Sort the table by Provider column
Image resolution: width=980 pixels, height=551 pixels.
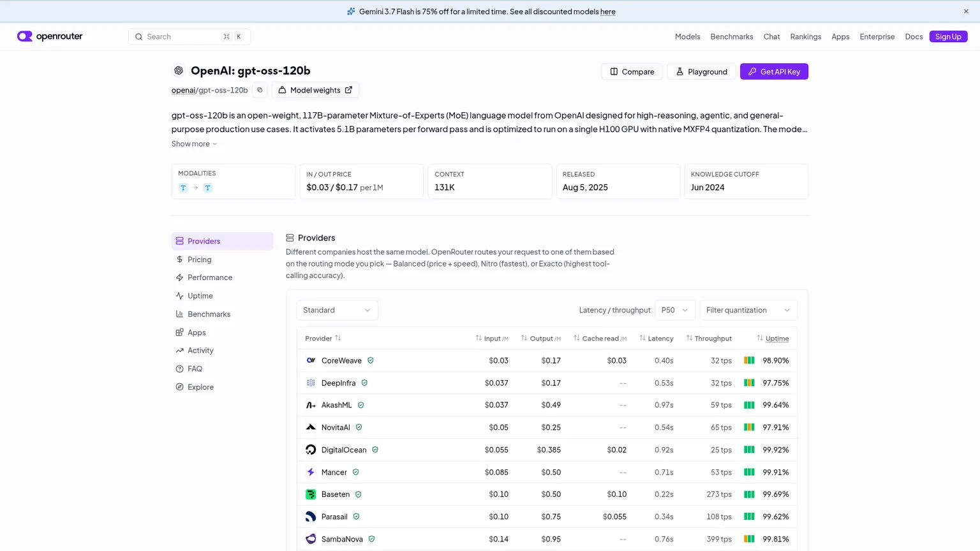(323, 338)
